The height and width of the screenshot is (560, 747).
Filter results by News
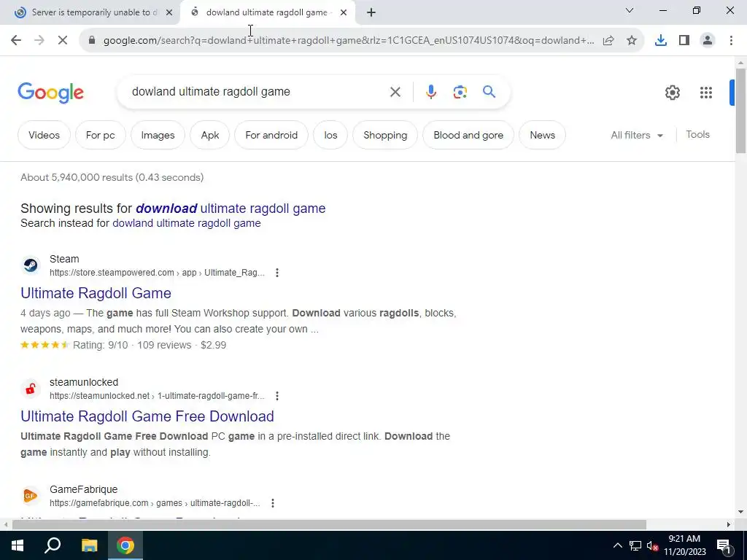point(542,135)
